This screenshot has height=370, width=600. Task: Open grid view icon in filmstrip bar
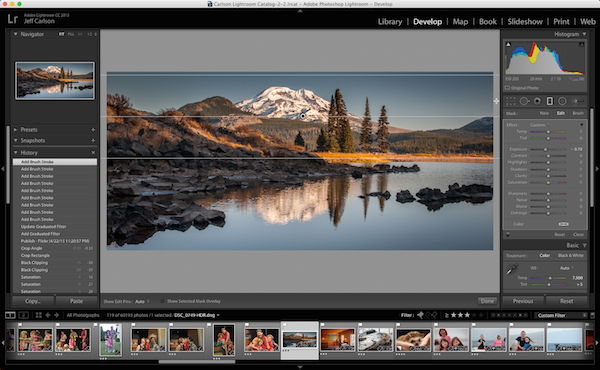tap(38, 315)
